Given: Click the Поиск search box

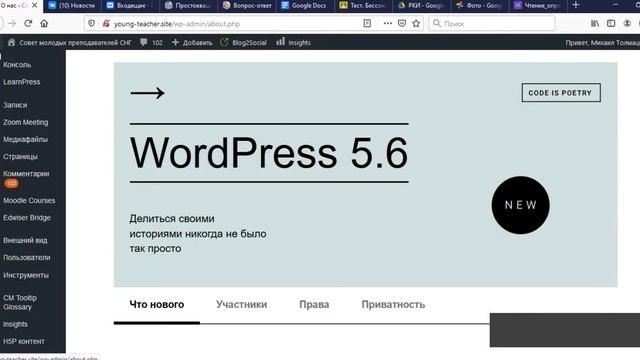Looking at the screenshot, I should (492, 24).
